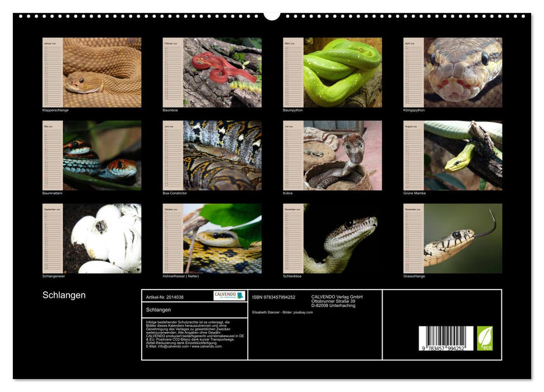Select the Grasschlange December picture
The image size is (544, 392).
coord(463,238)
